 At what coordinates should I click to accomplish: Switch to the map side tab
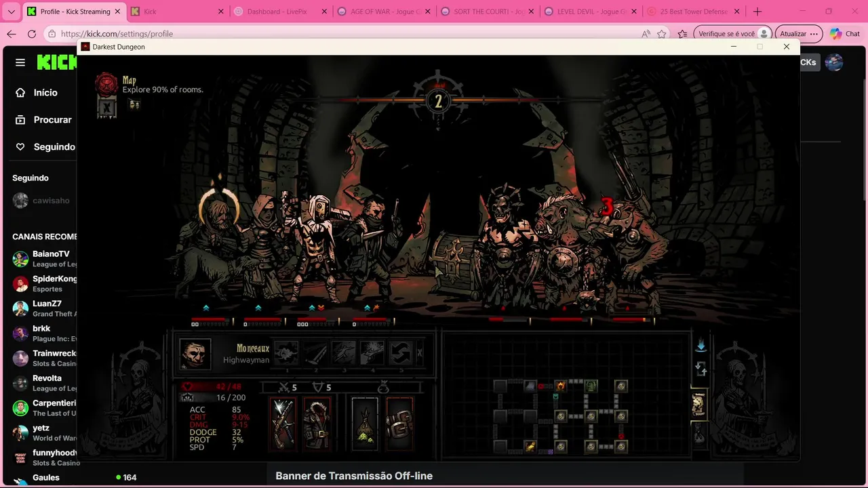(x=698, y=405)
